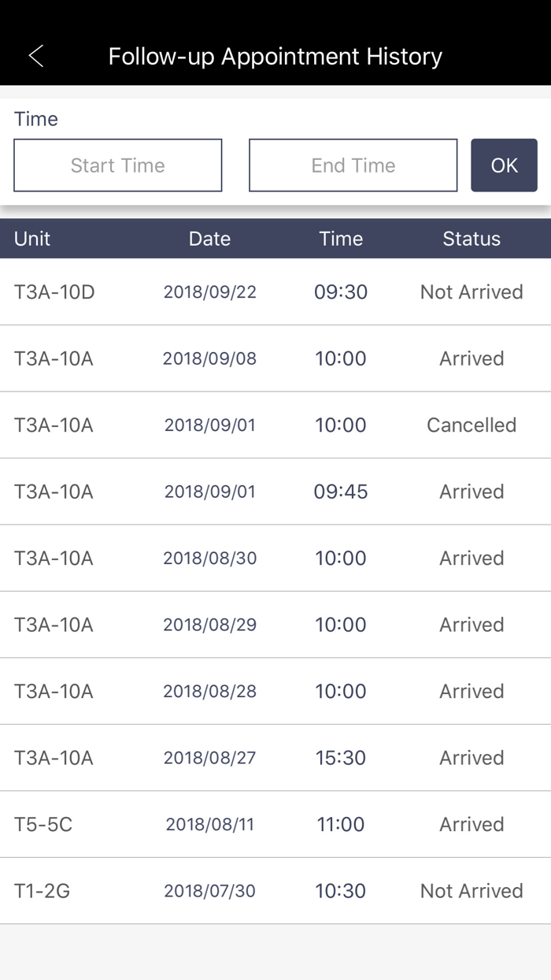The image size is (551, 980).
Task: Open the 2018/08/28 appointment date
Action: [209, 692]
